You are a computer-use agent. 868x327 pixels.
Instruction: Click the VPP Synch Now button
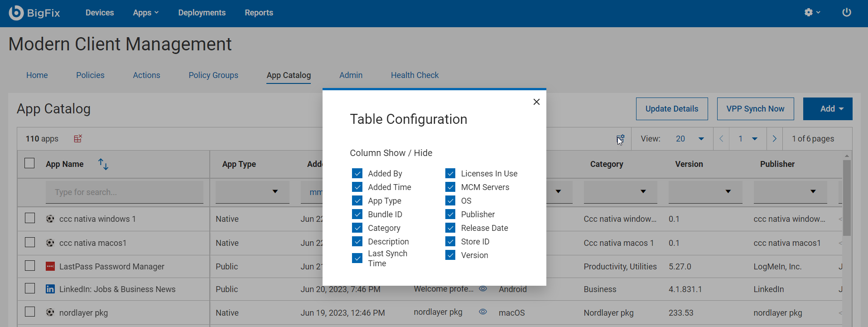coord(755,109)
